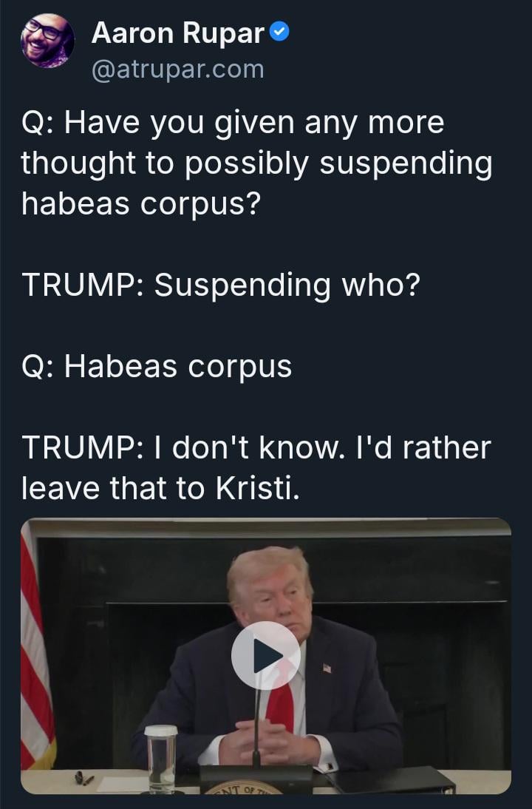The height and width of the screenshot is (809, 532).
Task: Click the "Q: Habeas corpus" line
Action: pos(157,366)
